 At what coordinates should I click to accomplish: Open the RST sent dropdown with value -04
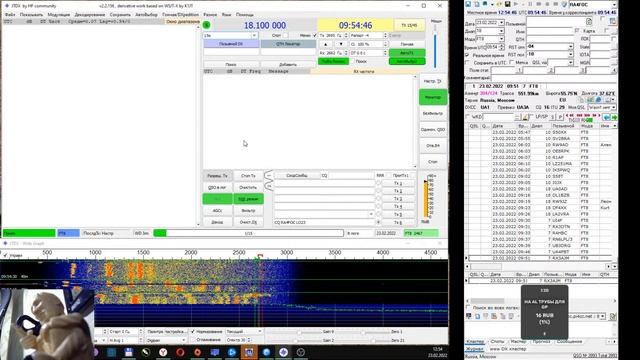571,47
